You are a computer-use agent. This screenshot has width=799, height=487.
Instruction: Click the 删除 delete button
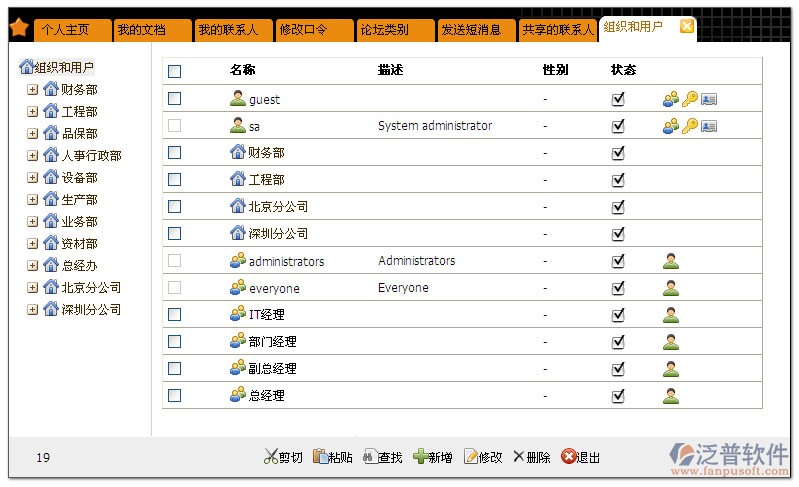tap(532, 457)
